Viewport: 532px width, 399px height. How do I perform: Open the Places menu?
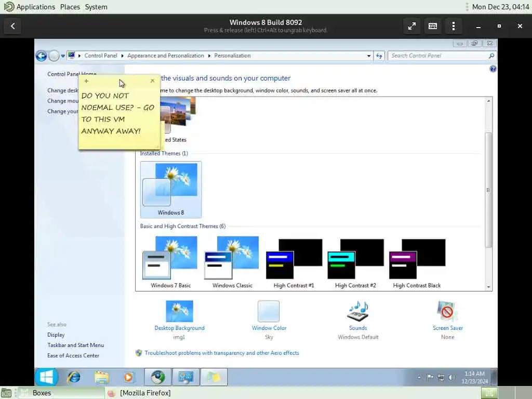[70, 7]
